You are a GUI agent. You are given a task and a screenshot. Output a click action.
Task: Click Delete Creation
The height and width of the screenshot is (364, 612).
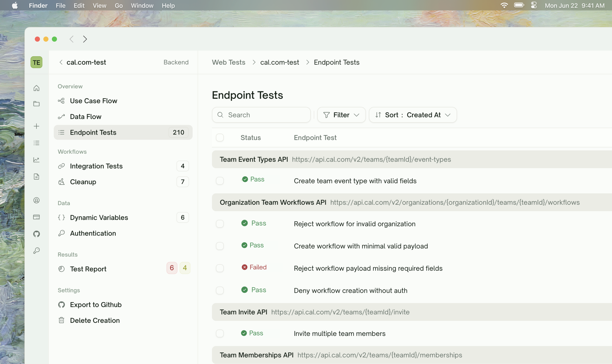[x=123, y=320]
